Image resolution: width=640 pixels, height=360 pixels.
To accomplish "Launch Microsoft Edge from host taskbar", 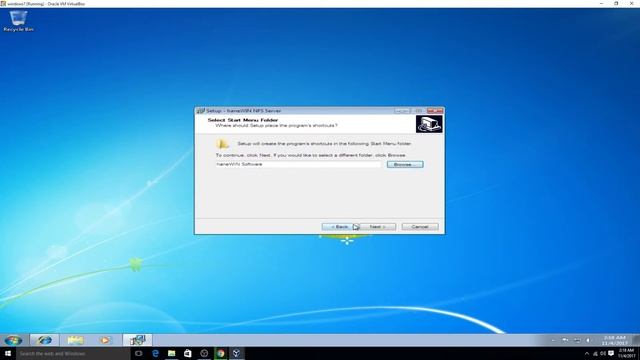I will pos(155,353).
